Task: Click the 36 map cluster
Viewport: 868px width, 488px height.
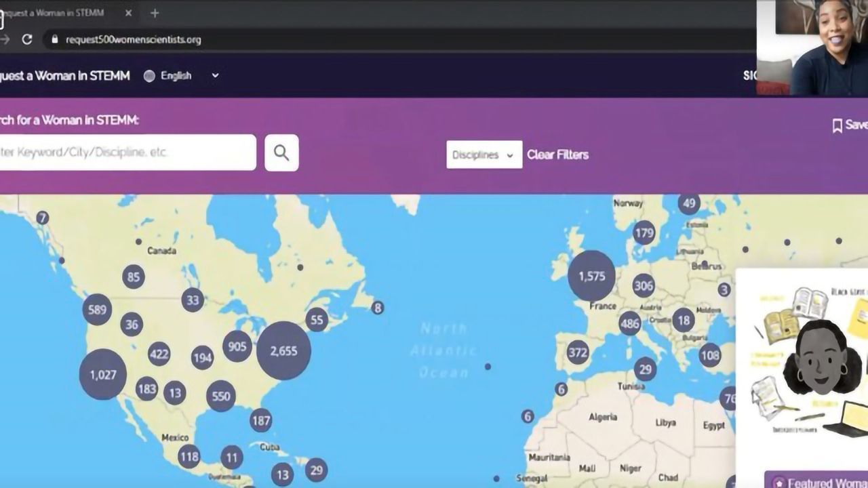Action: tap(132, 324)
